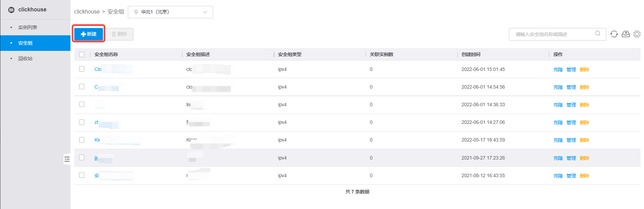This screenshot has width=644, height=209.
Task: Select the checkbox for the 2021-08-12 row
Action: (x=82, y=175)
